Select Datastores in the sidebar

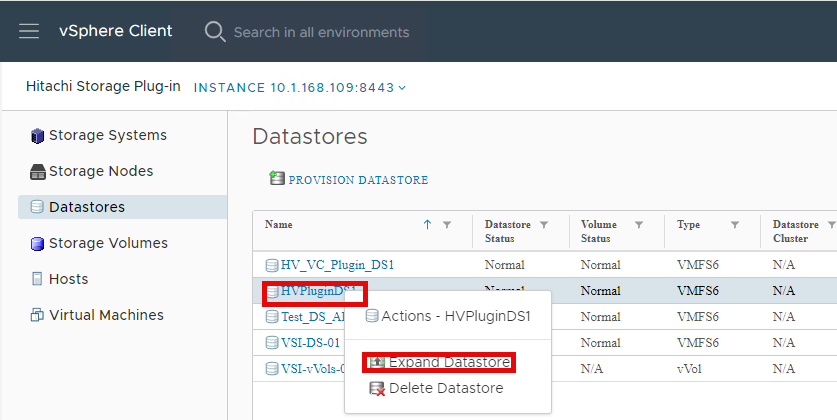click(x=87, y=207)
